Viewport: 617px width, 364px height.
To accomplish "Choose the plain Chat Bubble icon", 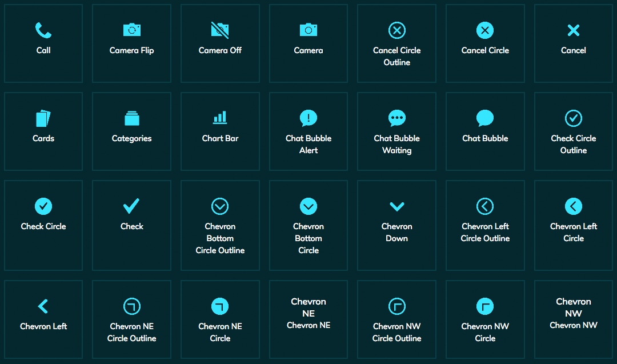I will (485, 118).
